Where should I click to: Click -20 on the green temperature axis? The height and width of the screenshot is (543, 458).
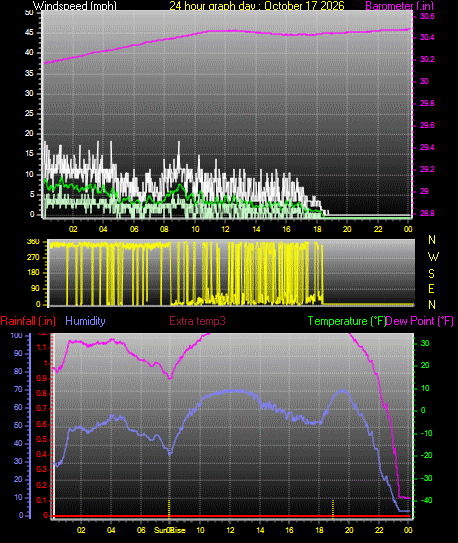point(426,455)
